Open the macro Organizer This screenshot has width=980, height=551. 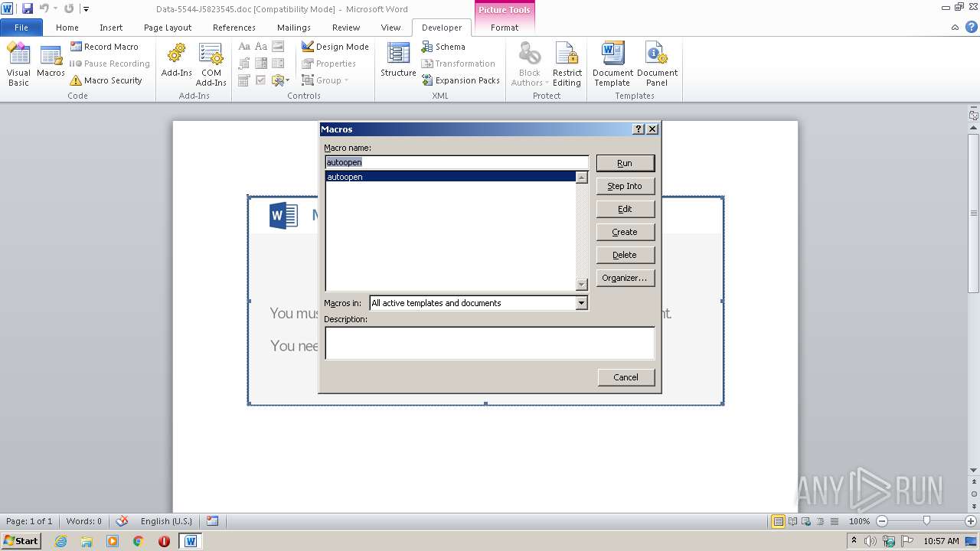(625, 278)
